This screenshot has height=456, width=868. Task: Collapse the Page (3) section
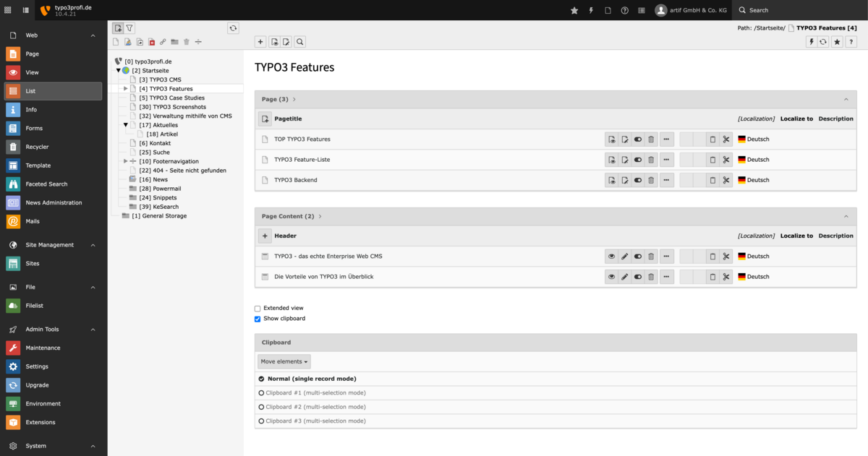(845, 99)
